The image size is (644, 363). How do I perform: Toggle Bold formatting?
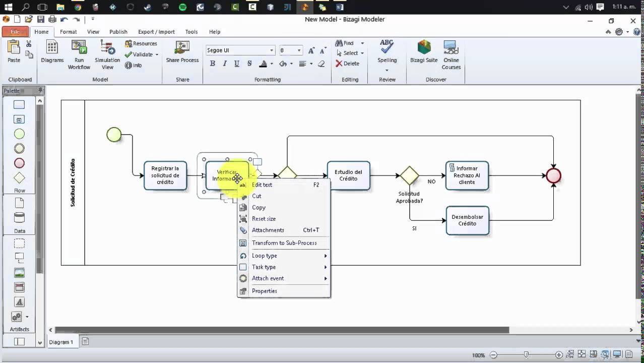213,64
